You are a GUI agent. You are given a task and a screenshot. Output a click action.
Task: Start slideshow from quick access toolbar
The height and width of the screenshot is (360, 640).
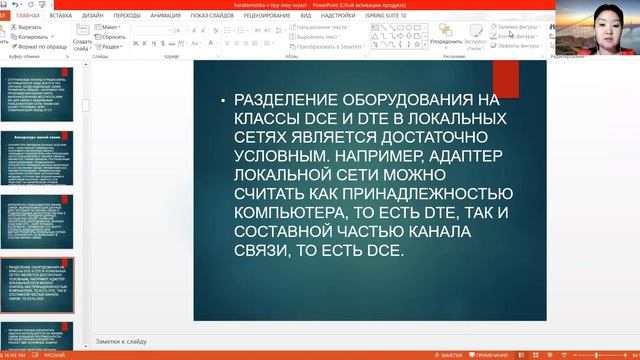point(42,4)
